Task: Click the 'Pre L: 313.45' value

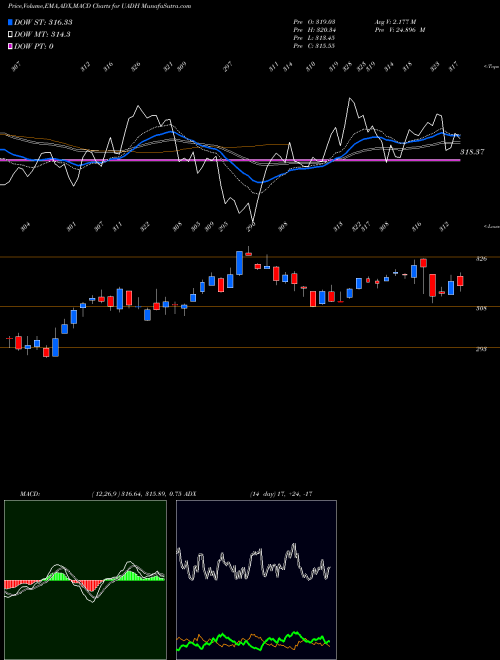Action: click(314, 38)
